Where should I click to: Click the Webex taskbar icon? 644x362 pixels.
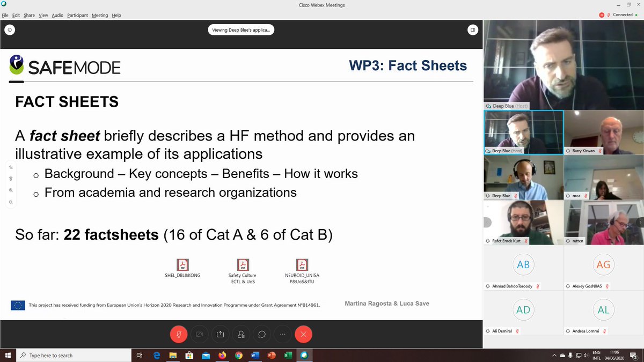[x=304, y=355]
